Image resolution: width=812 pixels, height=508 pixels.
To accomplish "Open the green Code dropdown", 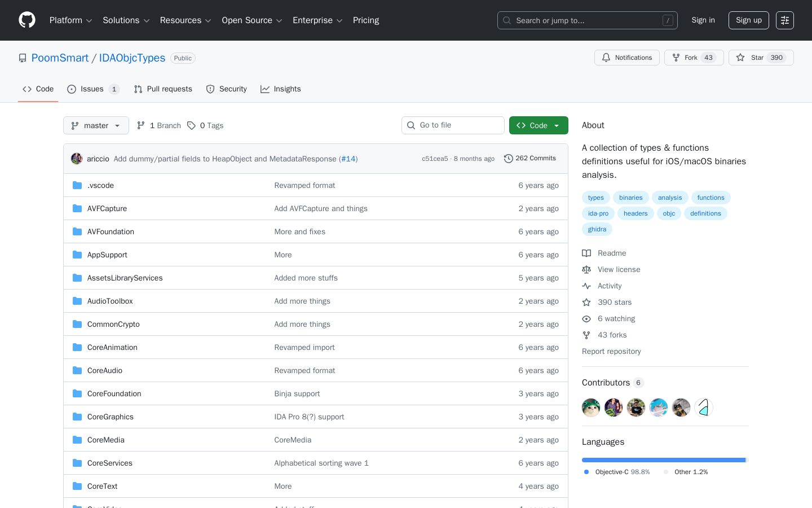I will 539,125.
